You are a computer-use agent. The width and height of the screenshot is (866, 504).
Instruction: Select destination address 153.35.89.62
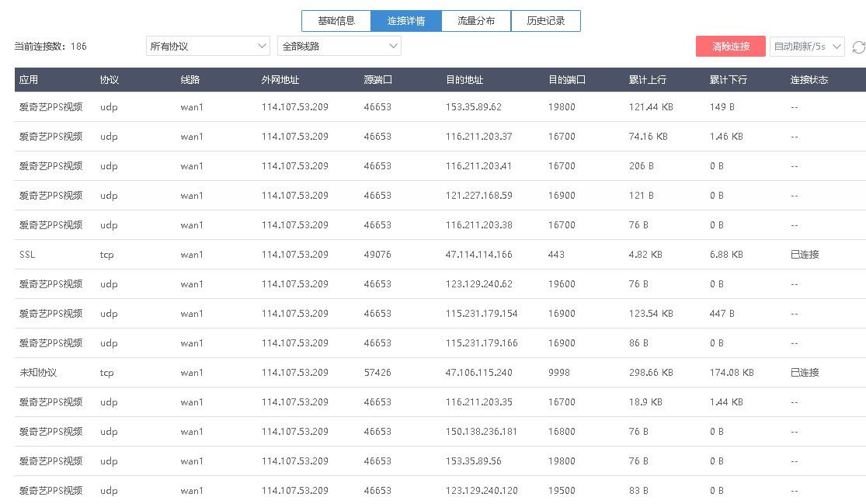pos(473,106)
